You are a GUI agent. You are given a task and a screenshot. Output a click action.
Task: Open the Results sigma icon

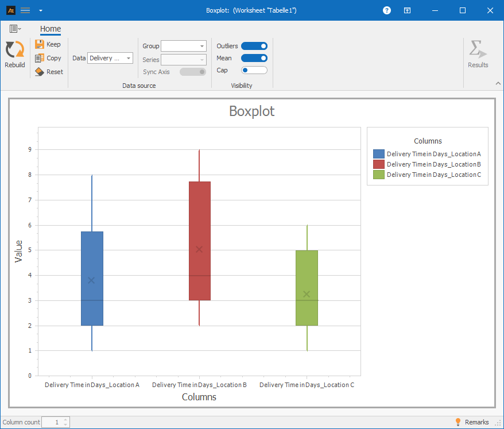pyautogui.click(x=477, y=50)
